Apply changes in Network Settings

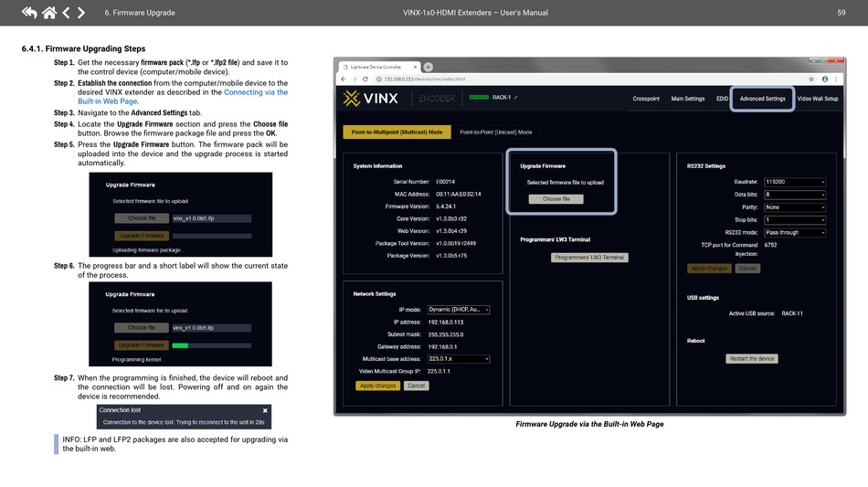pos(377,386)
